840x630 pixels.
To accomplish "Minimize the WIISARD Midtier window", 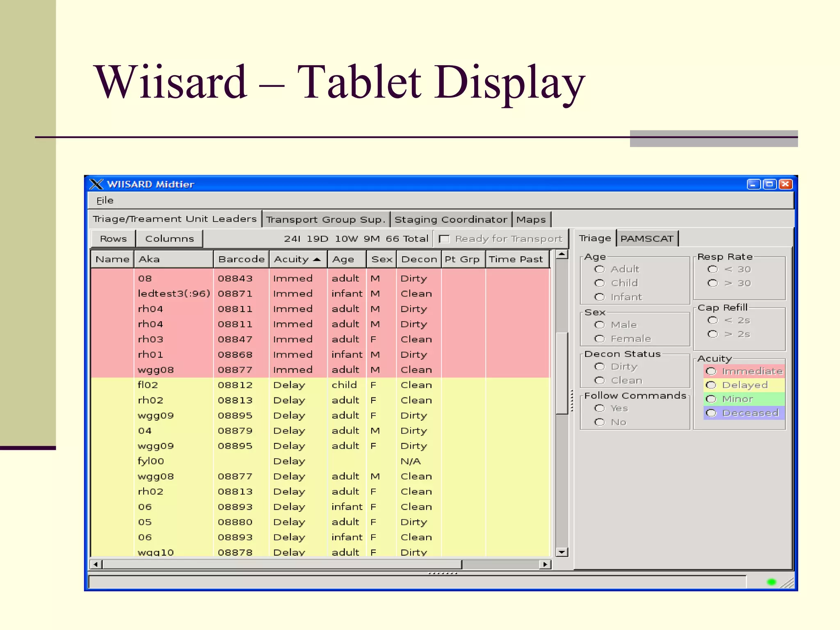I will click(x=753, y=184).
